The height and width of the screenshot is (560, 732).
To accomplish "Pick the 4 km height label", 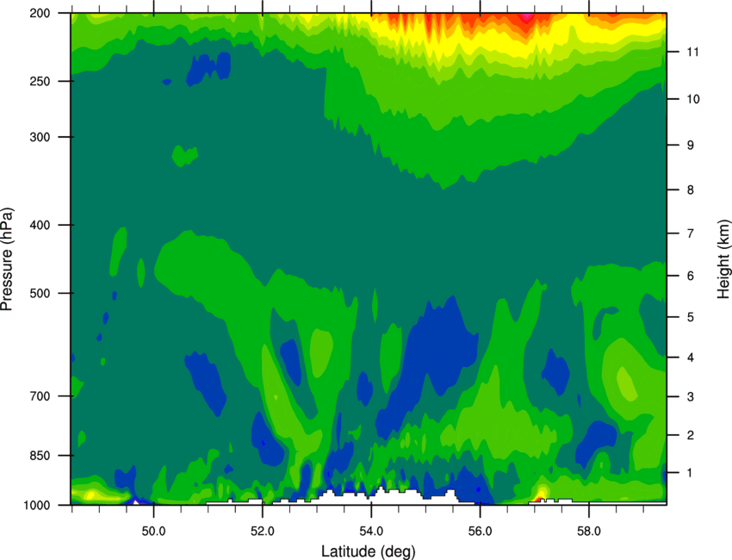I will point(691,358).
